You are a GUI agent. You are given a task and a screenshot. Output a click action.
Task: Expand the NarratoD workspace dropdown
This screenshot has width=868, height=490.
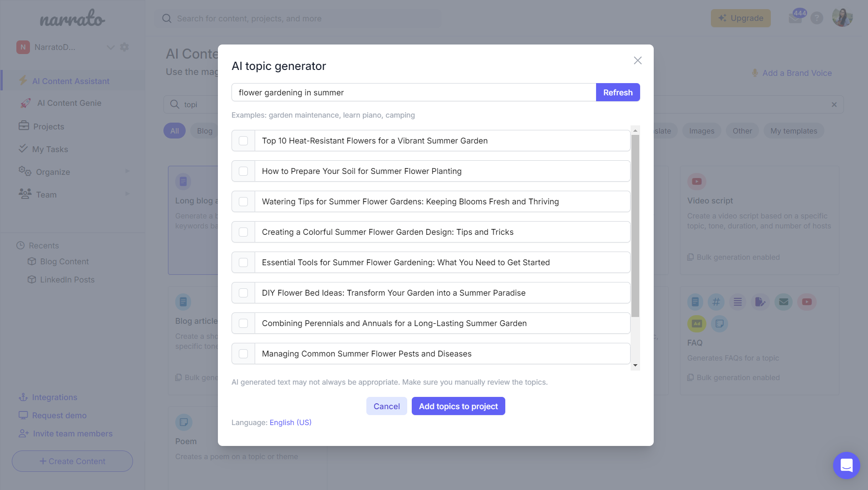[111, 47]
